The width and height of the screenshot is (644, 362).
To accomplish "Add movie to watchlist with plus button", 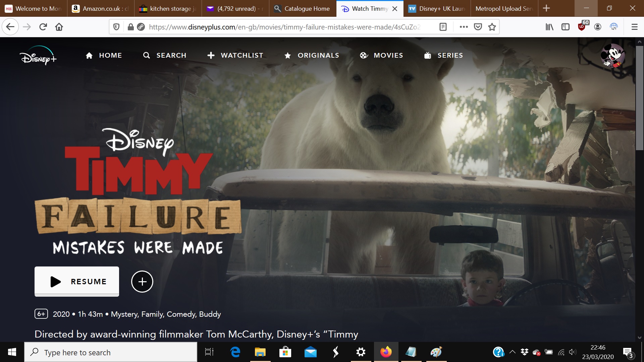I will (x=142, y=282).
